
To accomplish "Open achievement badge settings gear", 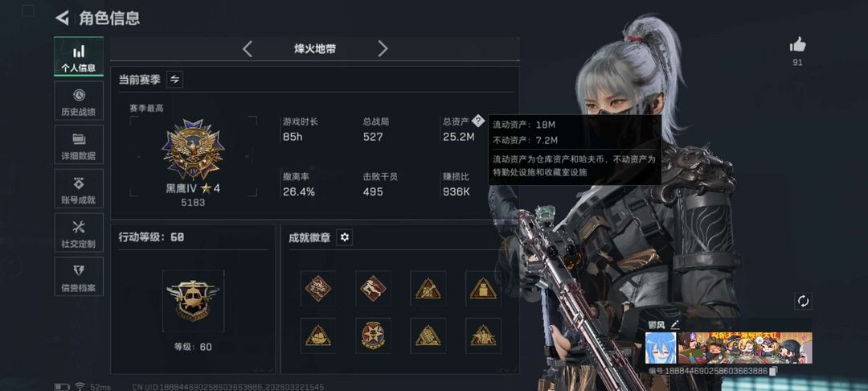I will coord(344,237).
